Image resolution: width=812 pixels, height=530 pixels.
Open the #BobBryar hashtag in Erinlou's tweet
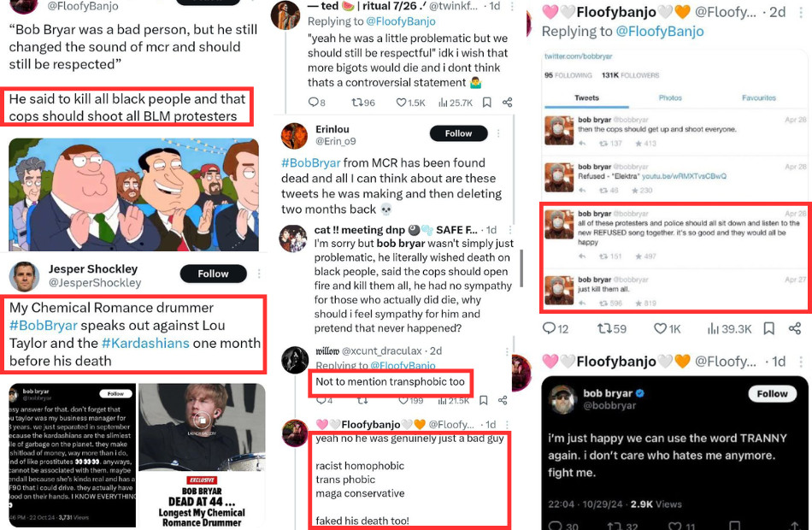(311, 162)
